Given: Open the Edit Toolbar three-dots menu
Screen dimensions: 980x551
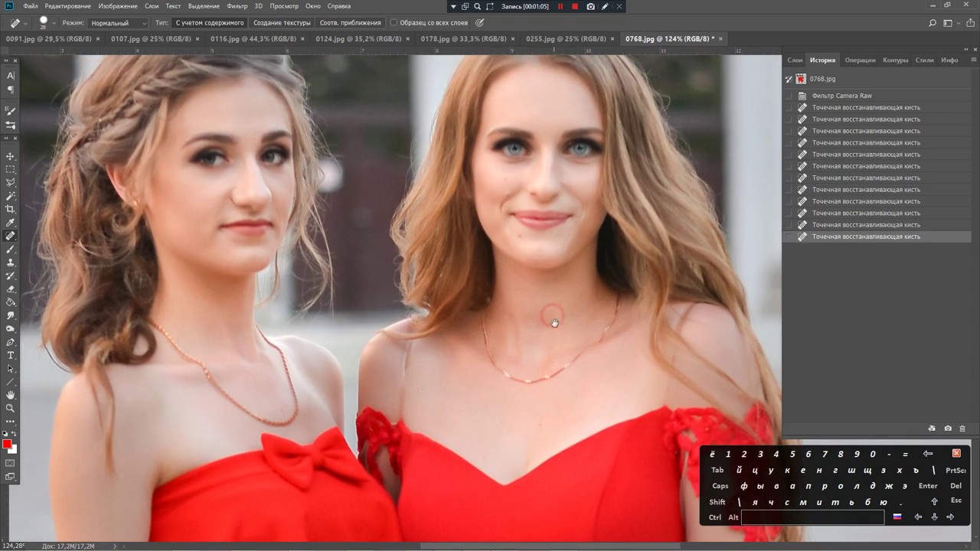Looking at the screenshot, I should 11,422.
